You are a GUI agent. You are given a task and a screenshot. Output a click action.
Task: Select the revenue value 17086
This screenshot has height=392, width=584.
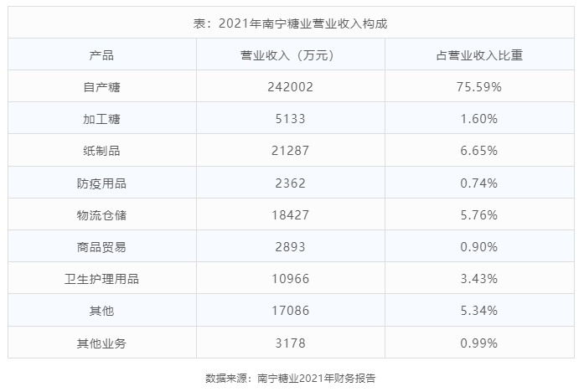(x=290, y=311)
